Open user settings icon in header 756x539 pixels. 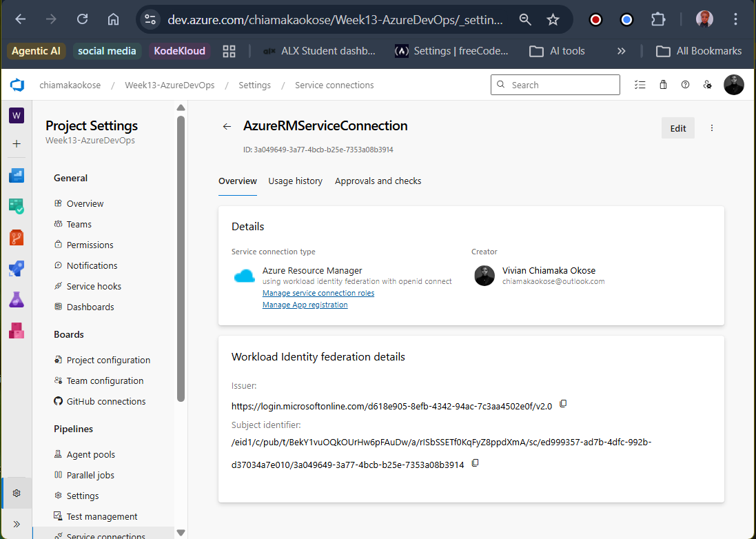(x=707, y=85)
